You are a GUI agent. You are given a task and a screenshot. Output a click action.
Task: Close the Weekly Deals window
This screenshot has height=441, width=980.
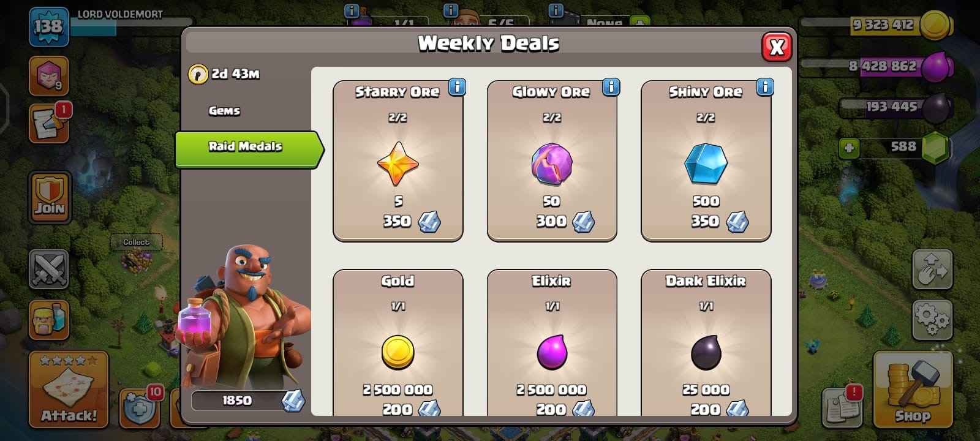[x=777, y=47]
